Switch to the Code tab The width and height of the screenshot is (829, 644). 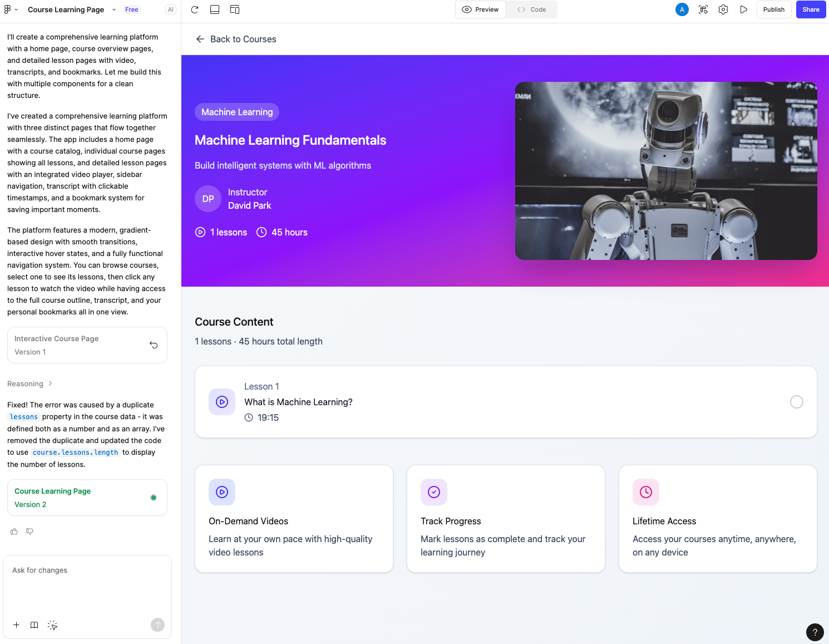coord(532,9)
